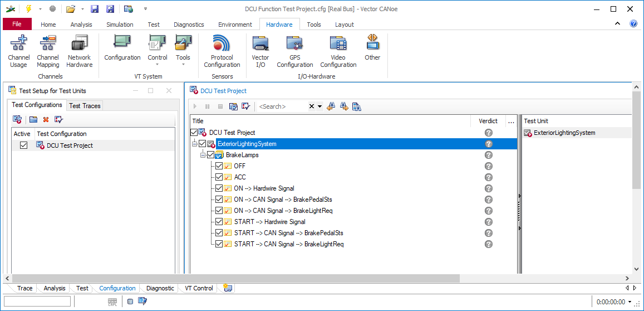Viewport: 644px width, 311px height.
Task: Click the Save As floppy icon
Action: pyautogui.click(x=110, y=8)
